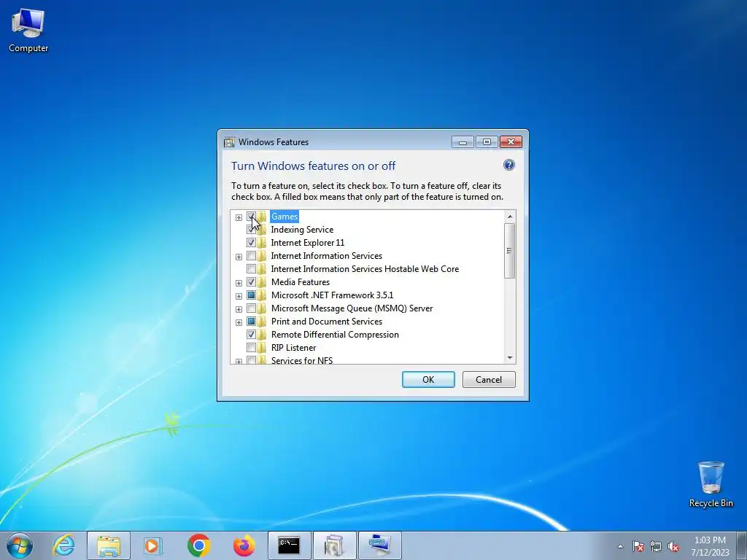The width and height of the screenshot is (747, 560).
Task: Minimize the Windows Features dialog
Action: (x=462, y=142)
